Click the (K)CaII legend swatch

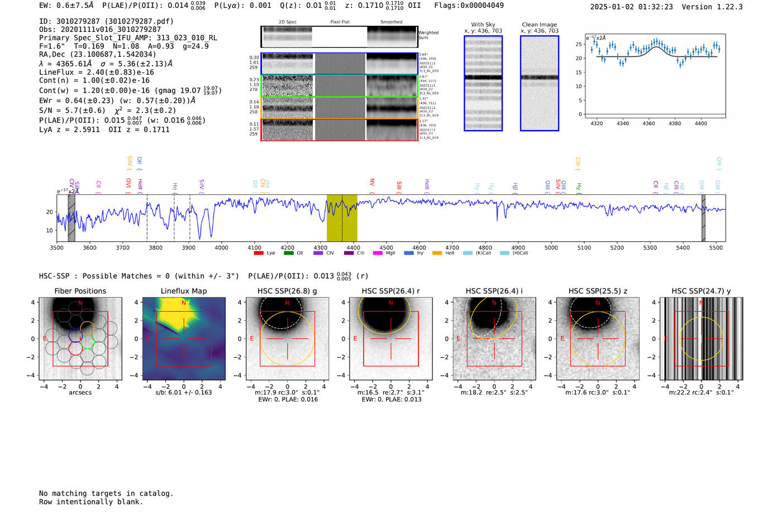coord(468,253)
